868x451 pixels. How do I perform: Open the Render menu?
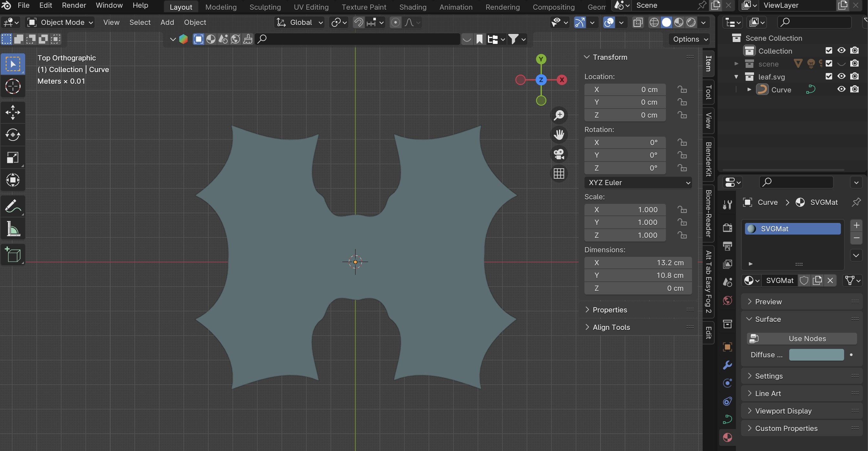click(74, 5)
